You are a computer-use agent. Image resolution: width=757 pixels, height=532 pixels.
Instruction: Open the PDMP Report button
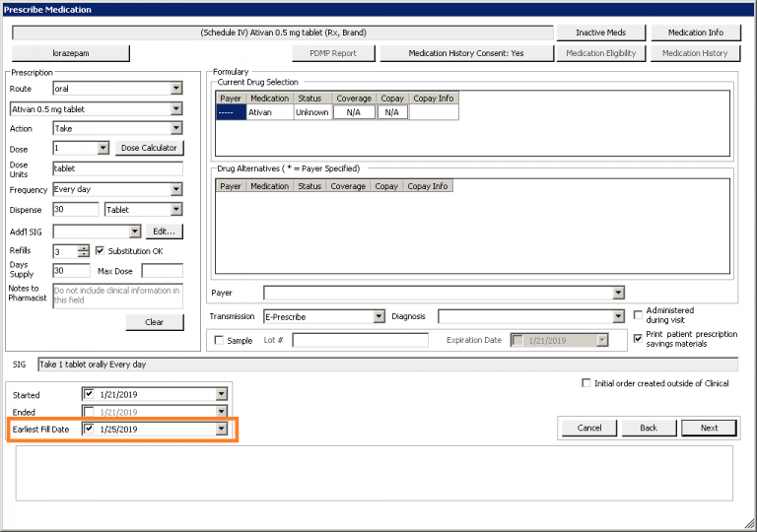pos(333,53)
